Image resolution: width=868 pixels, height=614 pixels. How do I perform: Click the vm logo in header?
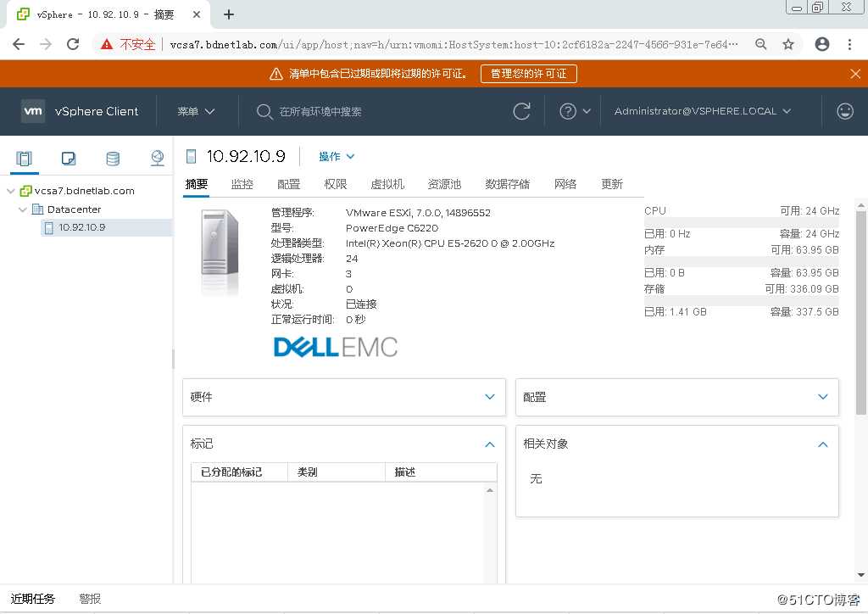pyautogui.click(x=33, y=111)
